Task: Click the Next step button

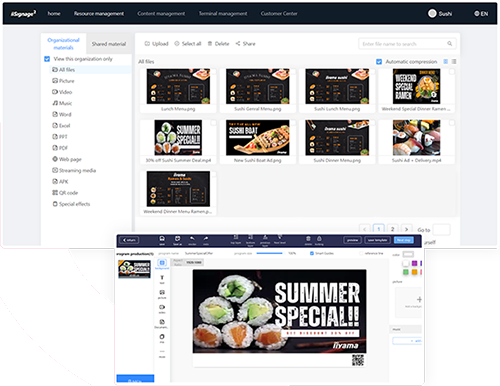Action: pos(404,240)
